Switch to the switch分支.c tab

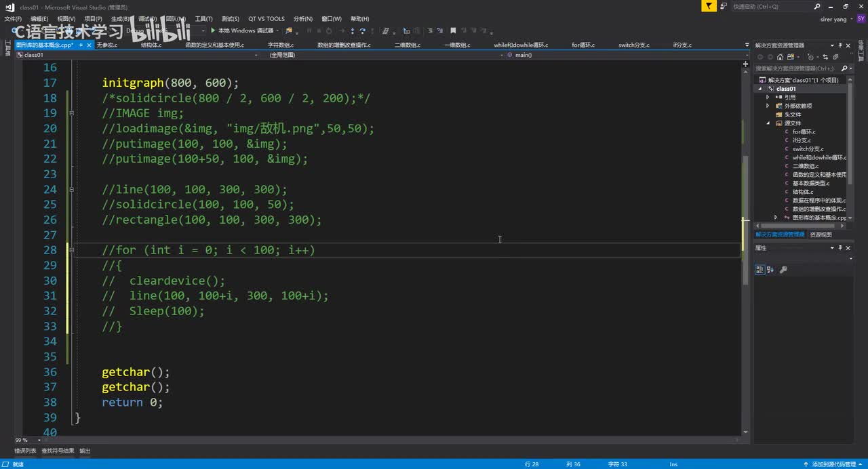pos(634,45)
